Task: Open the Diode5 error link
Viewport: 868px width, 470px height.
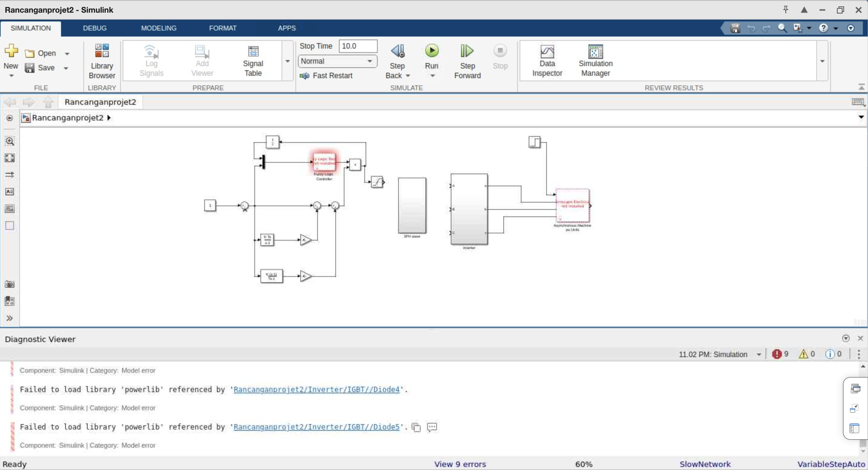Action: 316,427
